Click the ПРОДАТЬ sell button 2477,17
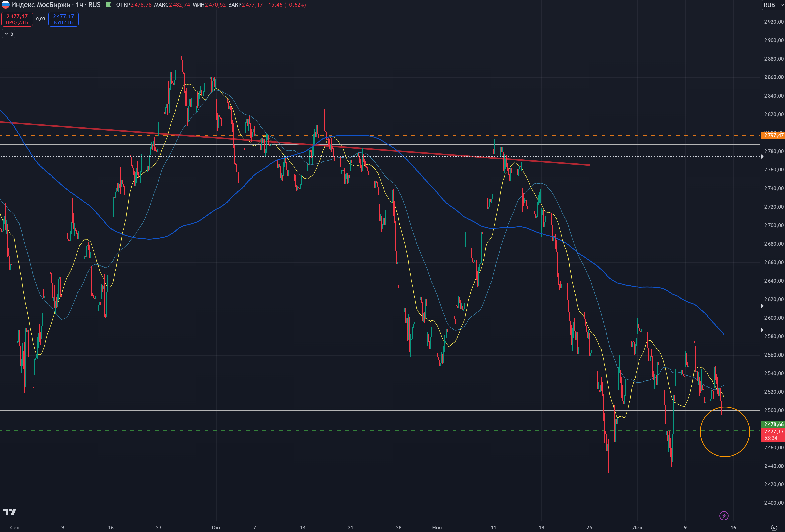Screen dimensions: 785x532 pyautogui.click(x=17, y=19)
